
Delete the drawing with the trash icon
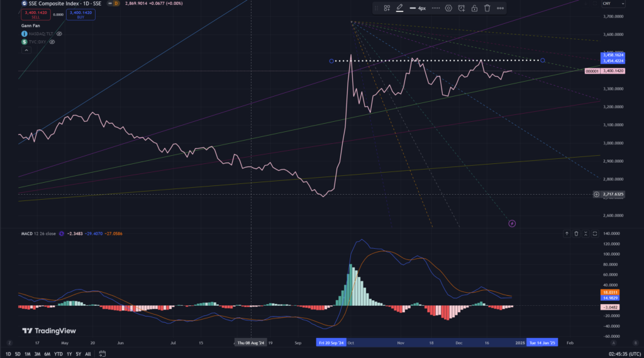point(487,8)
